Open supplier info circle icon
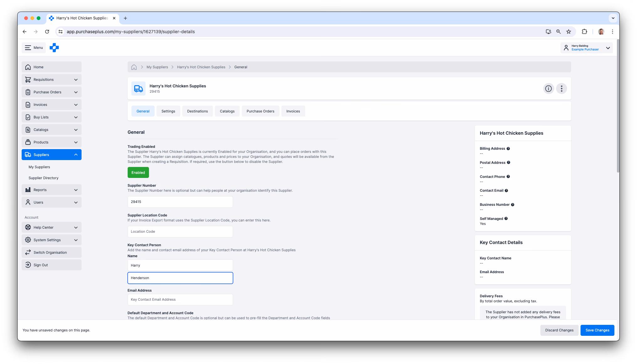This screenshot has height=364, width=637. 549,89
